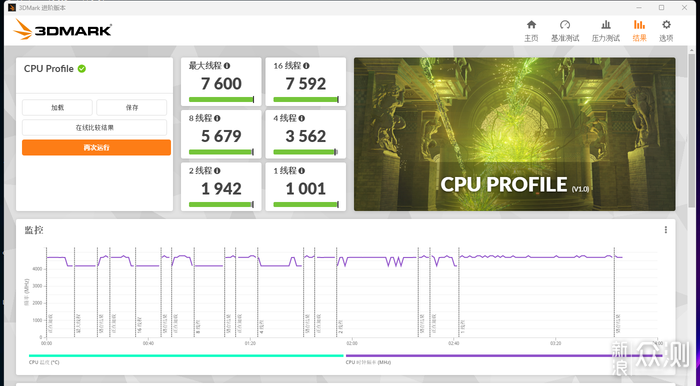Screen dimensions: 700x386
Task: Show info for 4 线程 score
Action: [302, 118]
